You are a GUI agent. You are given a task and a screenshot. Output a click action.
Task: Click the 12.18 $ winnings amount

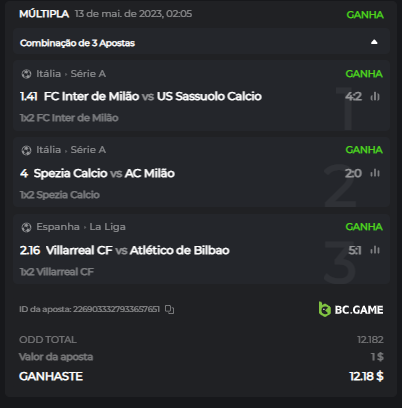(x=366, y=376)
